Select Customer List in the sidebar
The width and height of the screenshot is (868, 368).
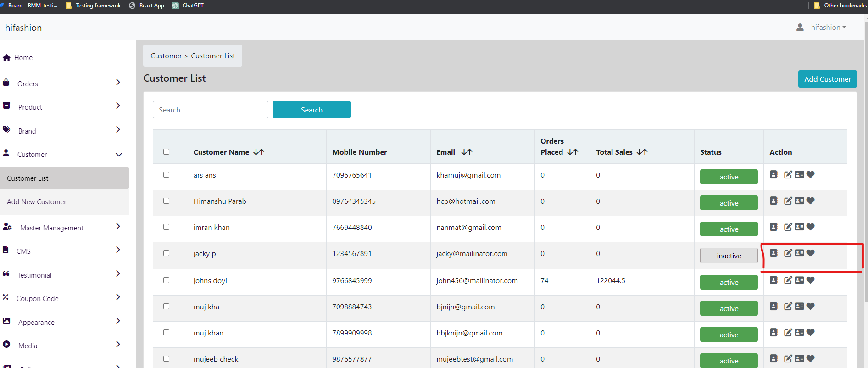(65, 178)
